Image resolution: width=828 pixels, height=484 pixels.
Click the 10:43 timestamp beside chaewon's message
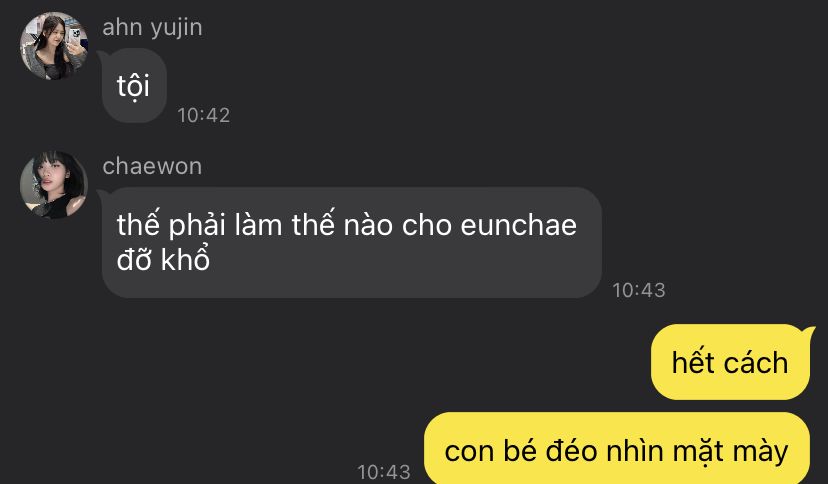(x=639, y=290)
